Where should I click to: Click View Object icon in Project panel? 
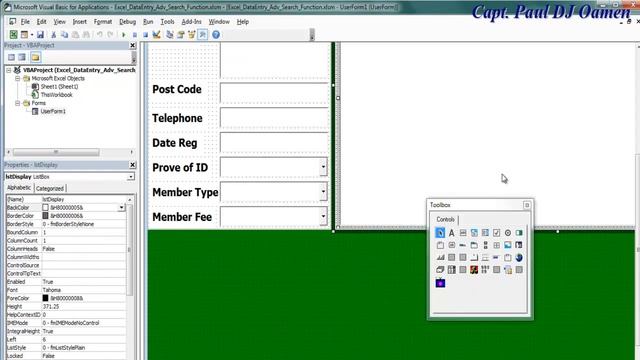(22, 57)
